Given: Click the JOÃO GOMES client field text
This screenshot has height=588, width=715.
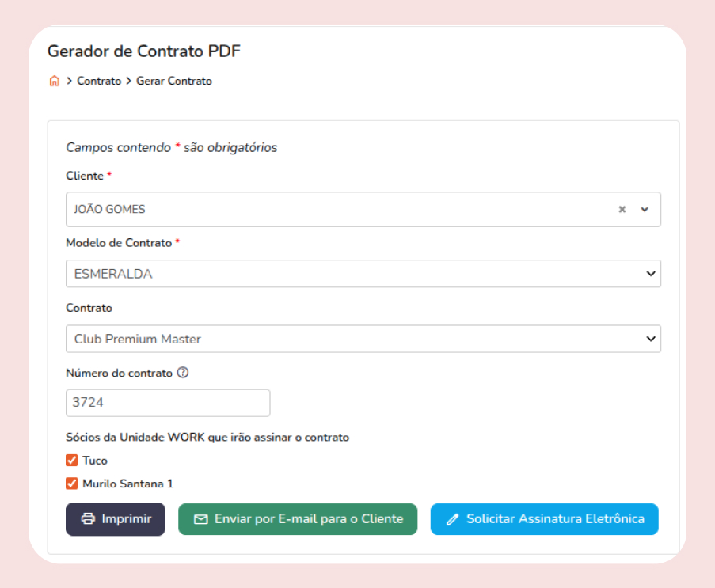Looking at the screenshot, I should [x=110, y=210].
